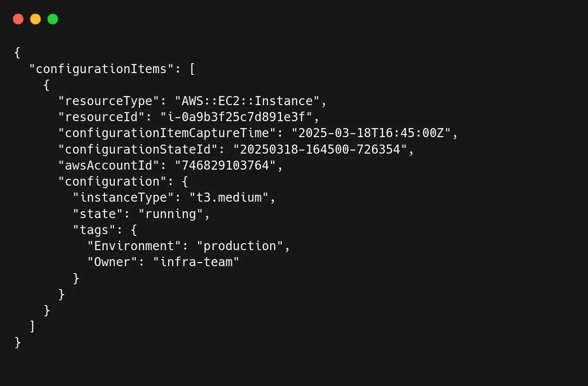Select the "infra-team" owner value
This screenshot has width=588, height=386.
(x=196, y=262)
